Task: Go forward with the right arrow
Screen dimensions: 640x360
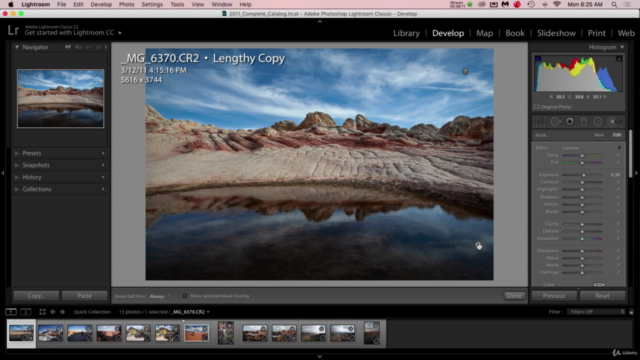Action: tap(62, 312)
